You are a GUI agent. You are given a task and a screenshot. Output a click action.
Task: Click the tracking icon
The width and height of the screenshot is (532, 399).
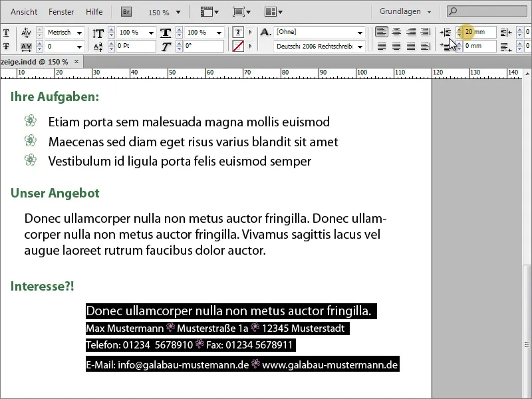pos(26,47)
